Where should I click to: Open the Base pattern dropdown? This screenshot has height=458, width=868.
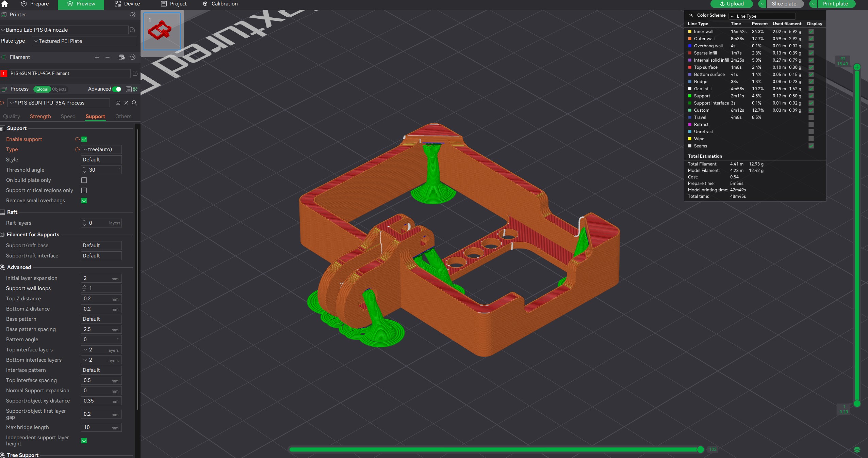pos(101,319)
